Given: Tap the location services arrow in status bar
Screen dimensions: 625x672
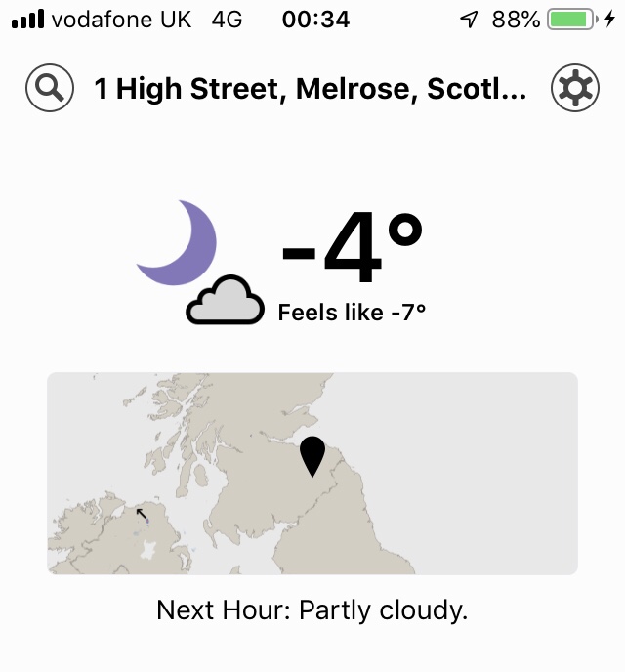Looking at the screenshot, I should (x=470, y=20).
